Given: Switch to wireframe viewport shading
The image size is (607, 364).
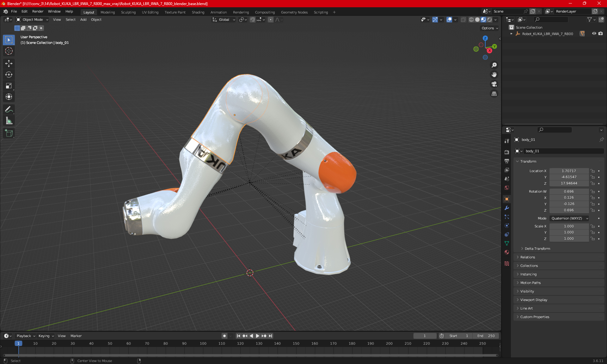Looking at the screenshot, I should coord(471,20).
